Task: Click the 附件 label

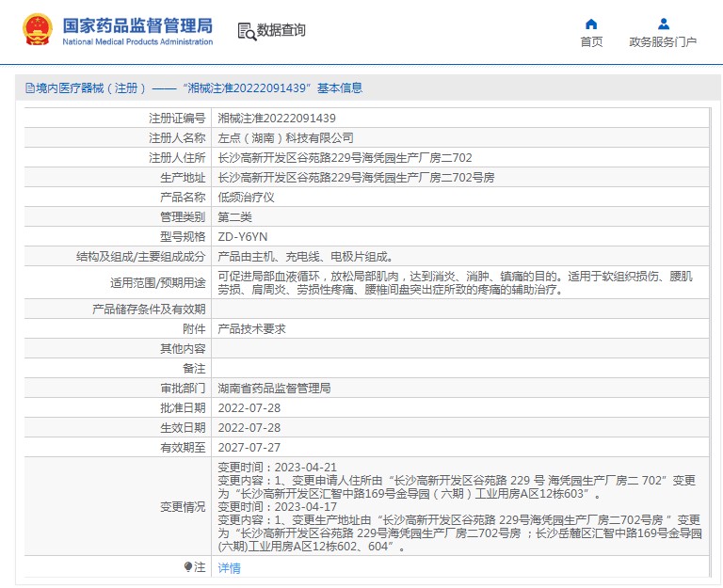Action: pos(194,329)
